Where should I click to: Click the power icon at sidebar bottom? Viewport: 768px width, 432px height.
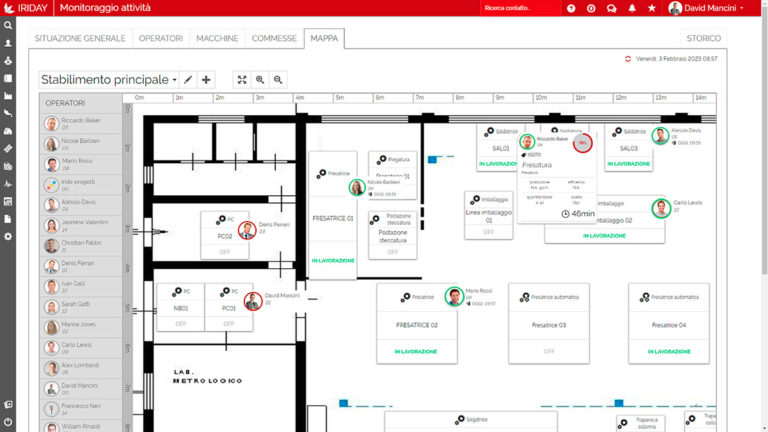8,422
